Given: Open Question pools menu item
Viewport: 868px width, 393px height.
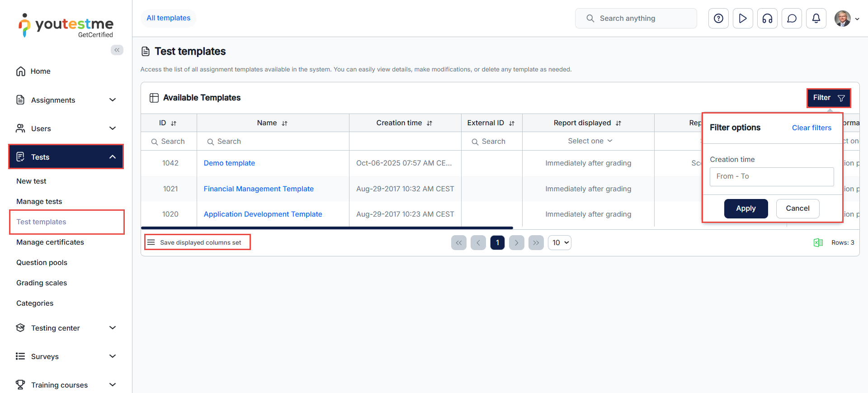Looking at the screenshot, I should pyautogui.click(x=42, y=263).
